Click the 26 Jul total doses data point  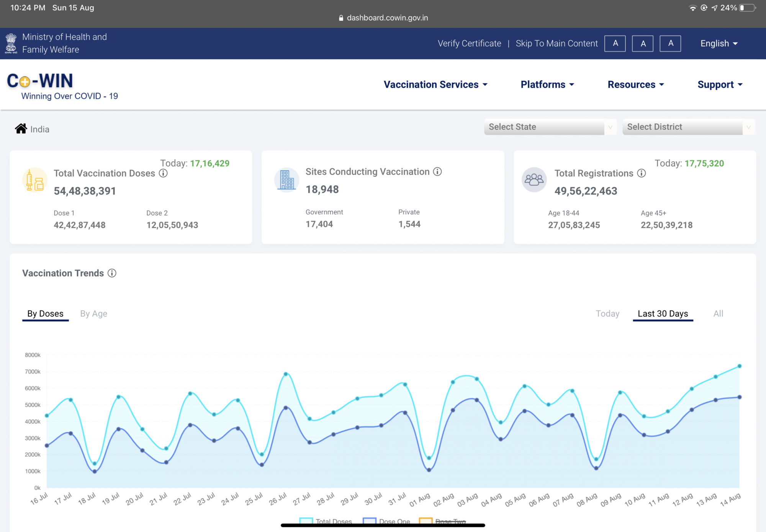[286, 374]
